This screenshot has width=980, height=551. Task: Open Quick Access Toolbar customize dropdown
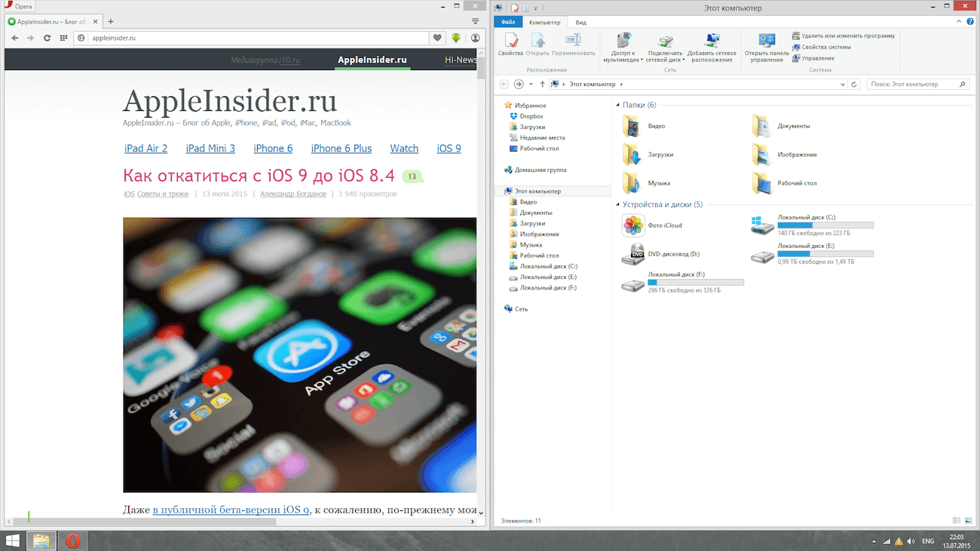[536, 8]
